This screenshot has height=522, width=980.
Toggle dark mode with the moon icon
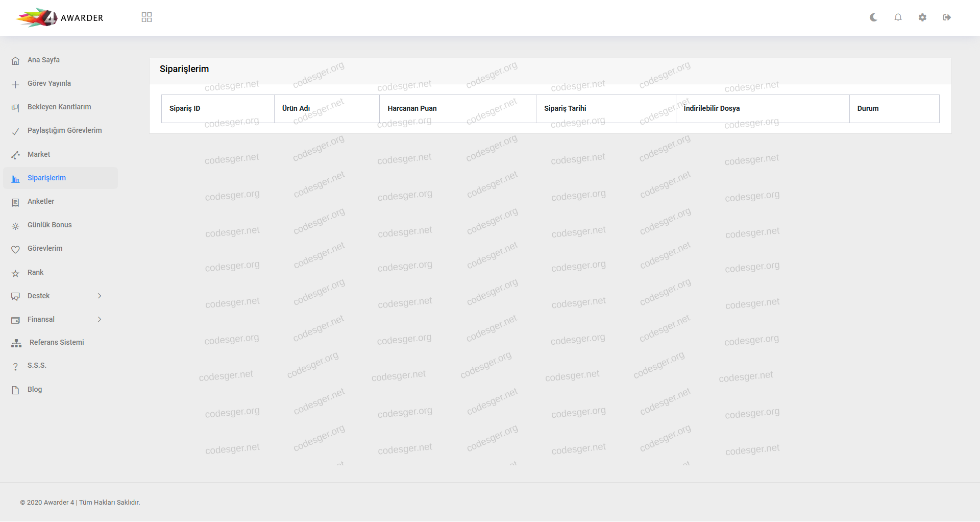coord(873,17)
